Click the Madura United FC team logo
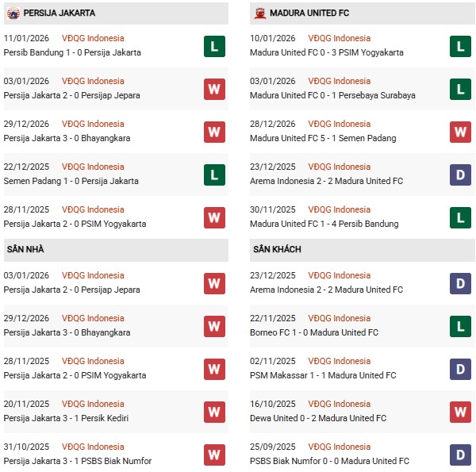The height and width of the screenshot is (472, 476). [259, 13]
